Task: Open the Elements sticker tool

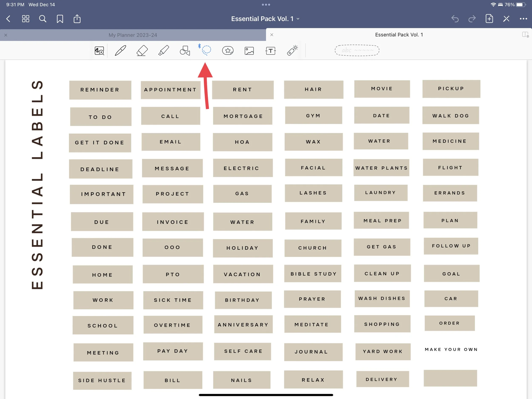Action: pyautogui.click(x=227, y=50)
